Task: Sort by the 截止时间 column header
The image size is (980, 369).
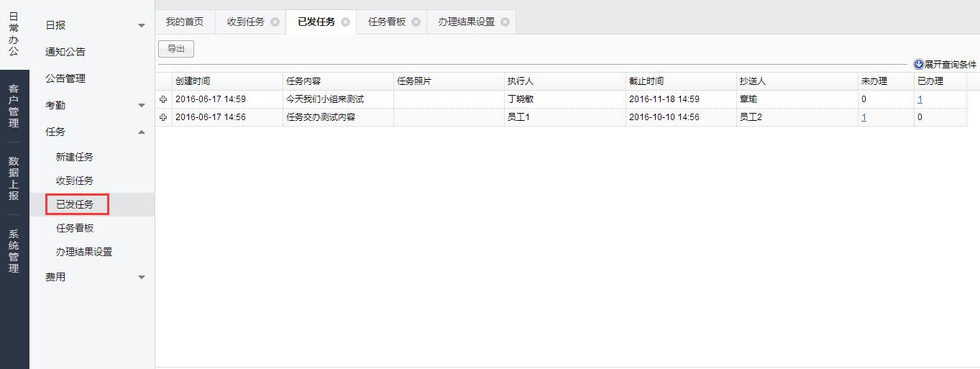Action: click(646, 81)
